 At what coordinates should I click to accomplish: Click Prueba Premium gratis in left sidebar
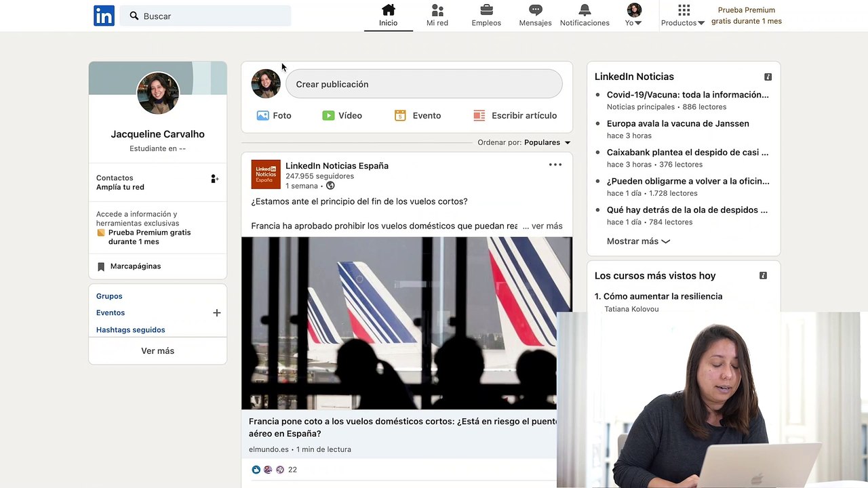[149, 237]
